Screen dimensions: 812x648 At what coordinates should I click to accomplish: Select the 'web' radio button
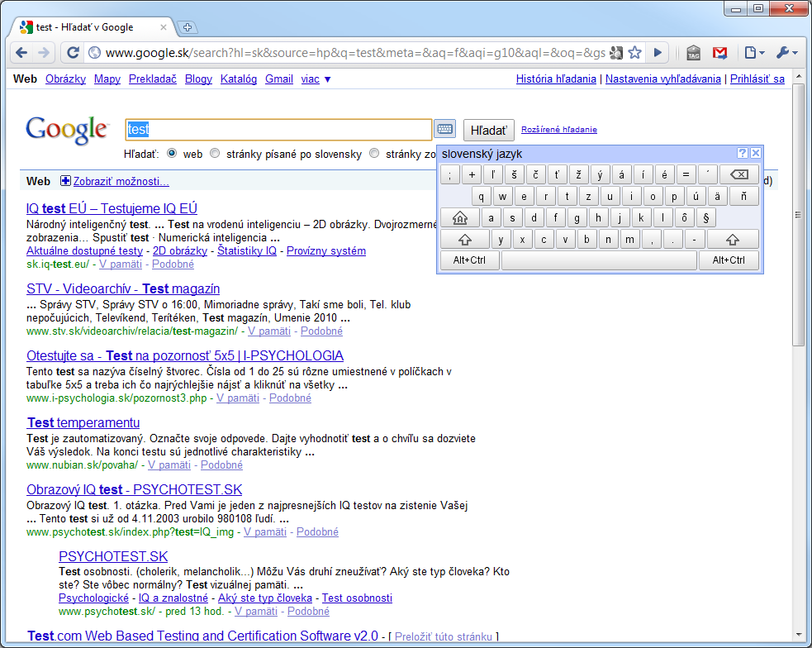coord(172,154)
